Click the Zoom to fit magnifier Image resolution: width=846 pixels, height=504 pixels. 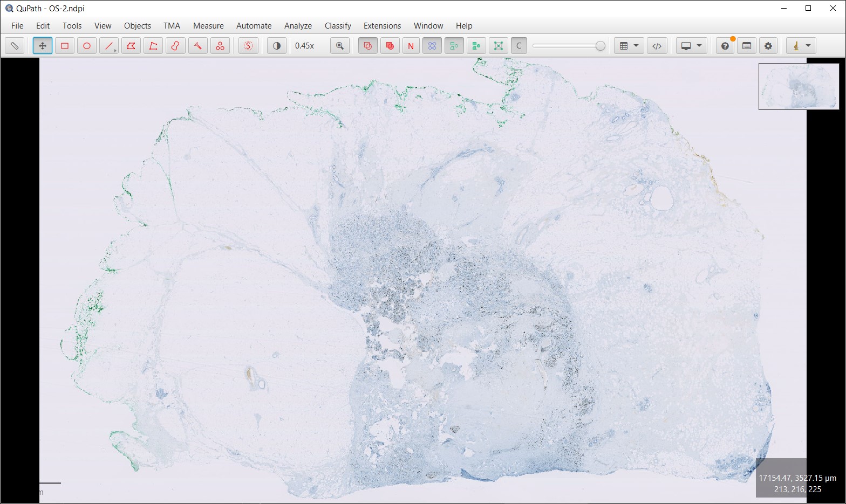pyautogui.click(x=340, y=46)
